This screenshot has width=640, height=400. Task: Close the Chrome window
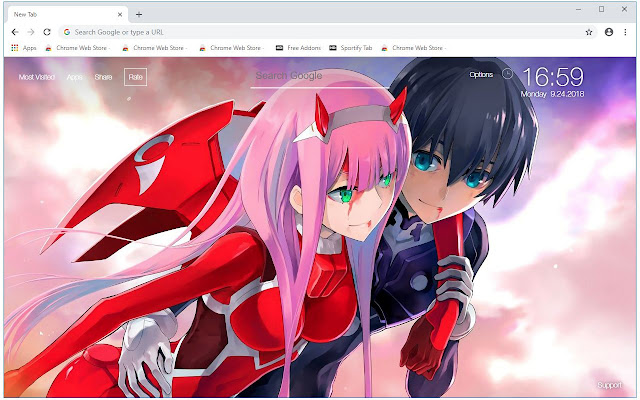624,9
